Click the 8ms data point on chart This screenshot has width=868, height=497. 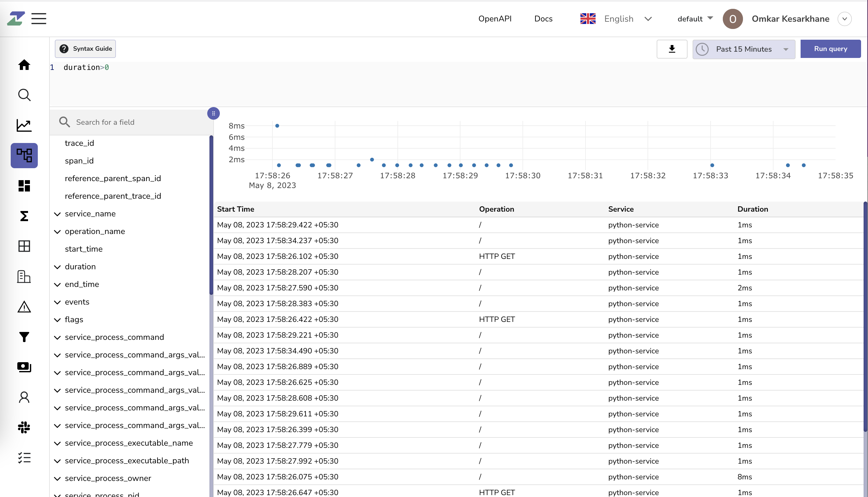(x=277, y=126)
